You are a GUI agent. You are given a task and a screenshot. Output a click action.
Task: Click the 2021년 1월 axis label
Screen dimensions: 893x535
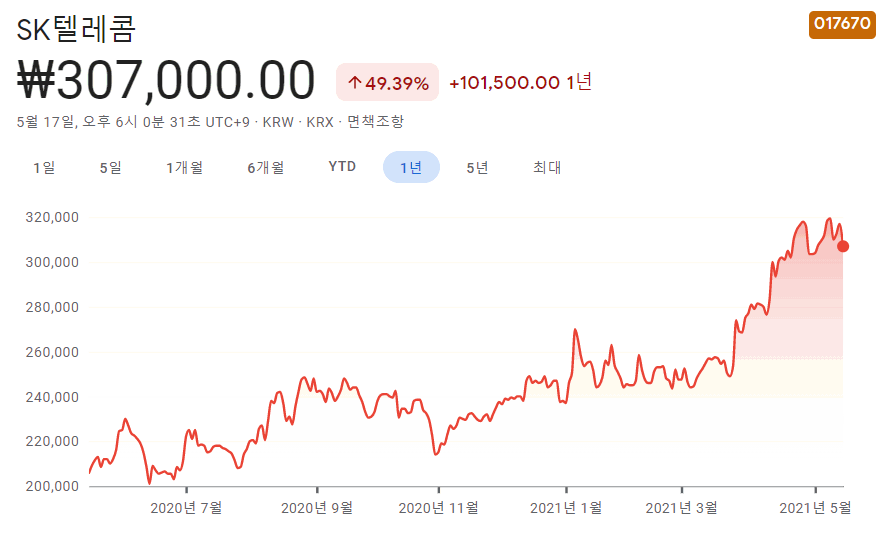566,508
